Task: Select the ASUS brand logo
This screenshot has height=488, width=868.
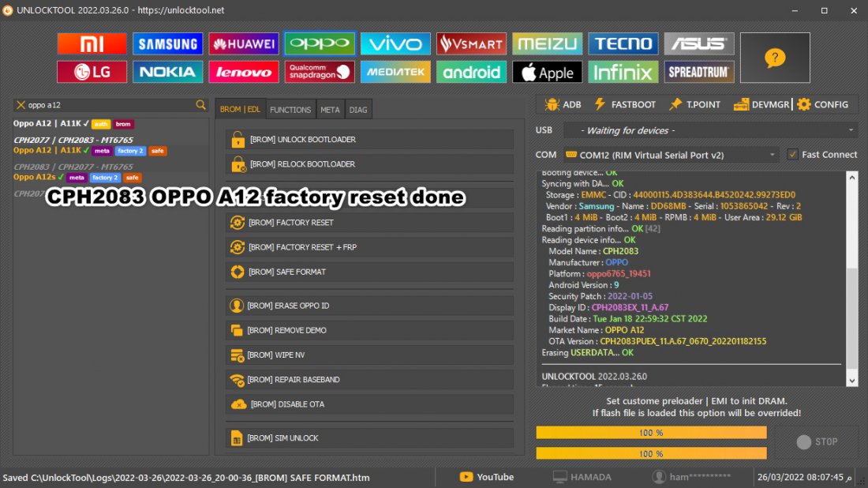Action: tap(699, 43)
